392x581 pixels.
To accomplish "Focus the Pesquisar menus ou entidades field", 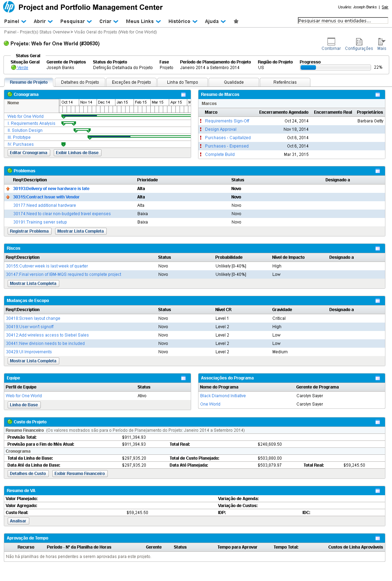I will click(342, 21).
